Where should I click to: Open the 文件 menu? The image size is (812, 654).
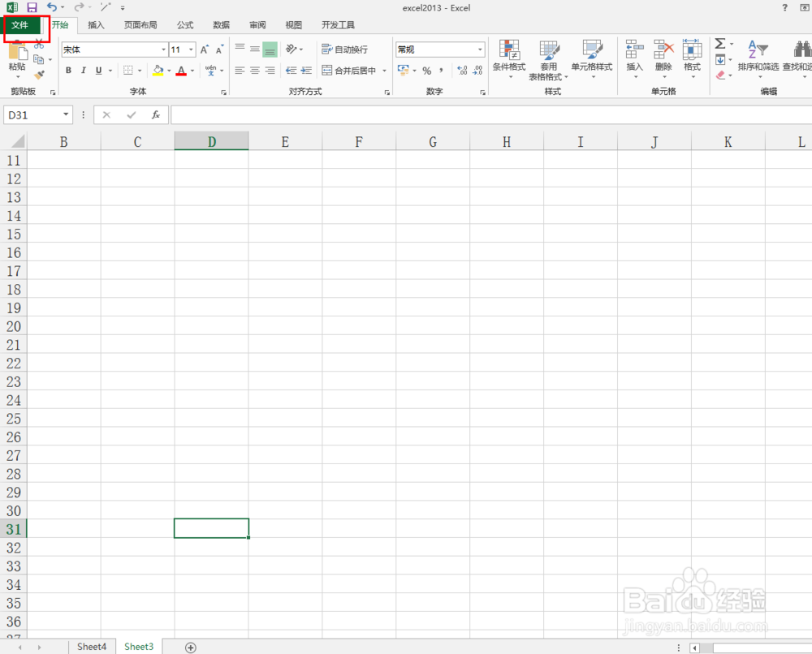[23, 24]
